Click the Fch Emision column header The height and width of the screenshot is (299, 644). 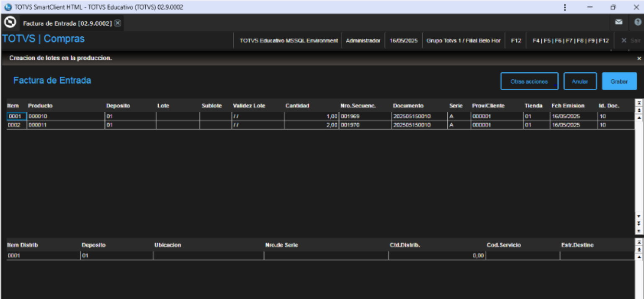click(568, 106)
